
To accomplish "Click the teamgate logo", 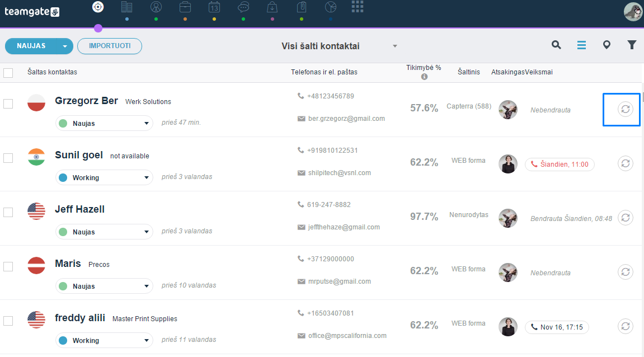I will coord(32,12).
